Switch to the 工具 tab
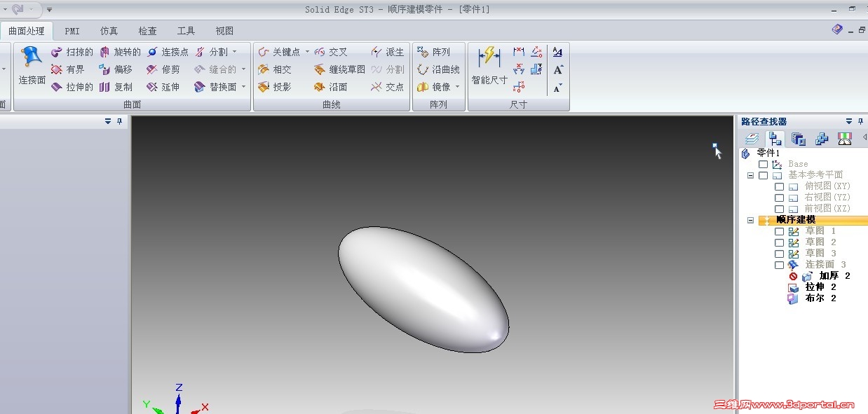This screenshot has height=414, width=868. point(186,31)
